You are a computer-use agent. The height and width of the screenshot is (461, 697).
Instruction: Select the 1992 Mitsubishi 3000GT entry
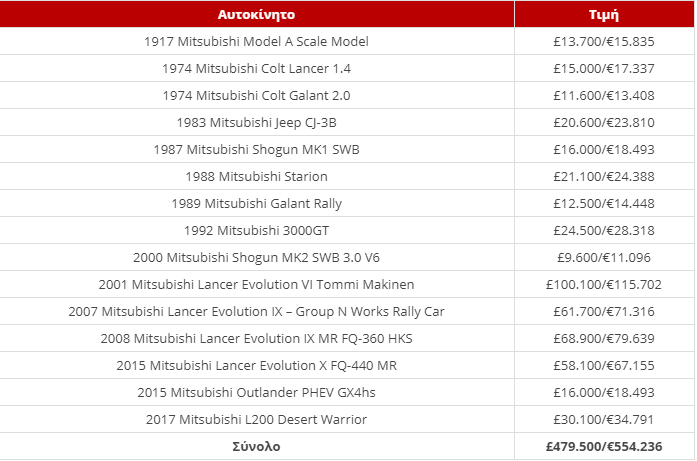(x=256, y=231)
